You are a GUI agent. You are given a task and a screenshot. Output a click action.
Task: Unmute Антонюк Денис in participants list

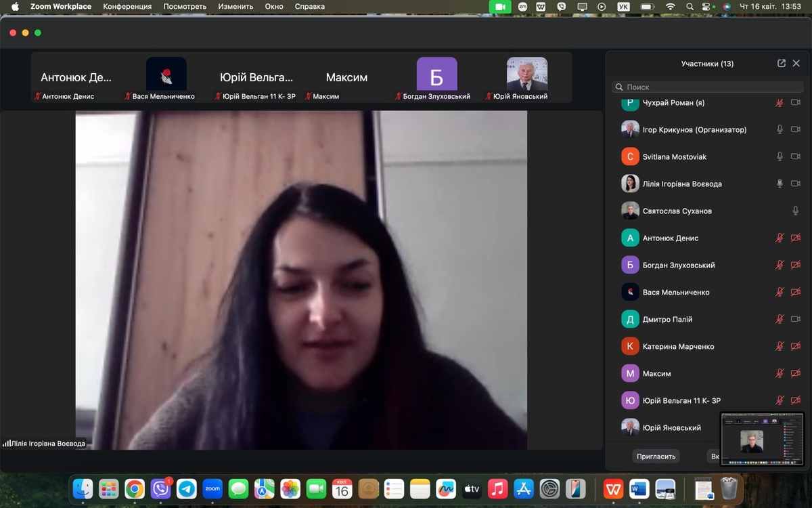[780, 238]
